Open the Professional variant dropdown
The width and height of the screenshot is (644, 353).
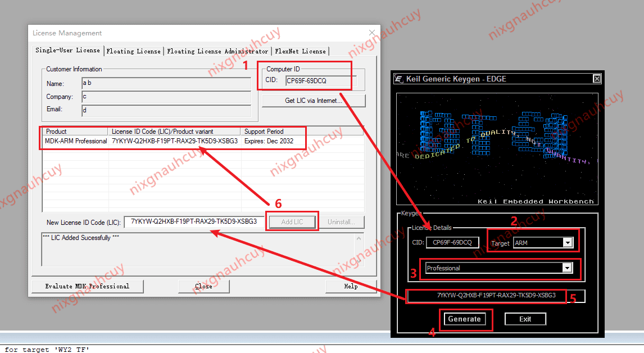(567, 268)
